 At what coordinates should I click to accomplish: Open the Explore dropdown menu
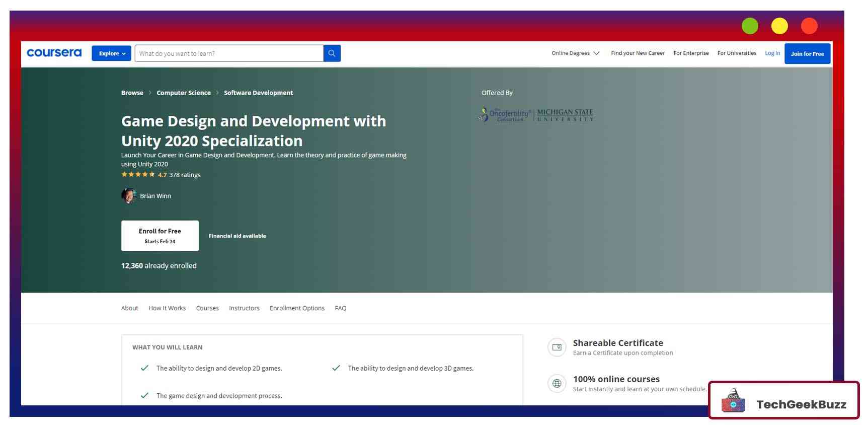111,53
